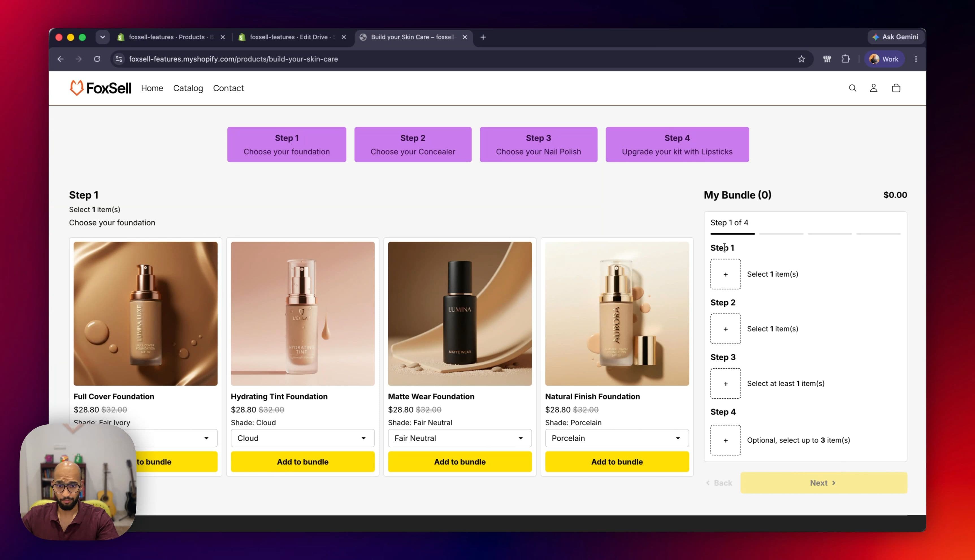Image resolution: width=975 pixels, height=560 pixels.
Task: Open the Porcelain shade dropdown
Action: click(x=617, y=438)
